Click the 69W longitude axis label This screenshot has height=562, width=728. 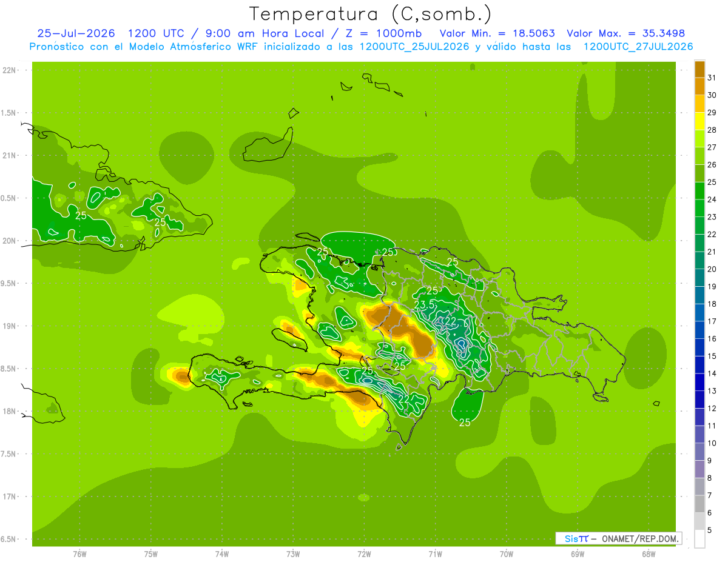[578, 554]
